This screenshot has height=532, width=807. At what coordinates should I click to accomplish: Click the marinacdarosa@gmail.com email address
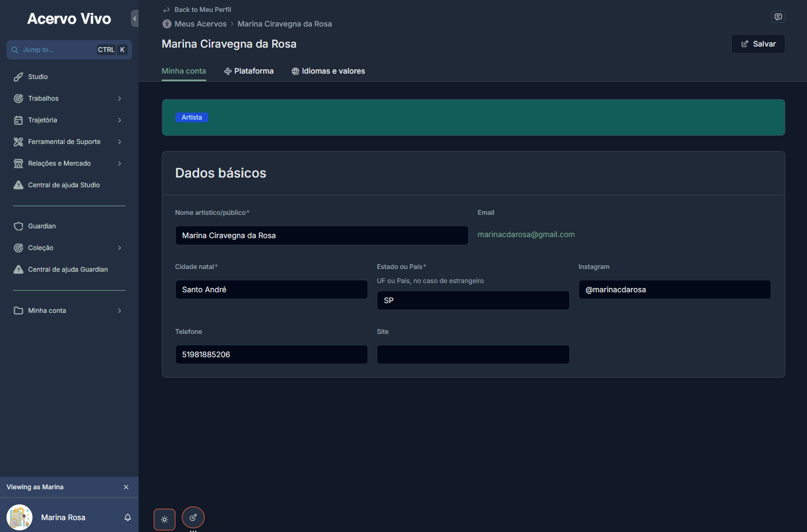coord(526,234)
